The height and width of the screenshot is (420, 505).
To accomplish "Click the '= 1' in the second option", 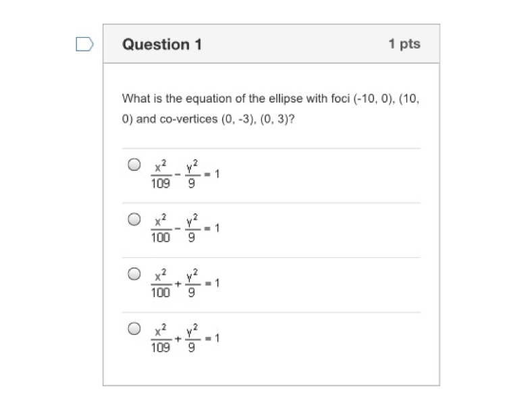I will click(213, 228).
